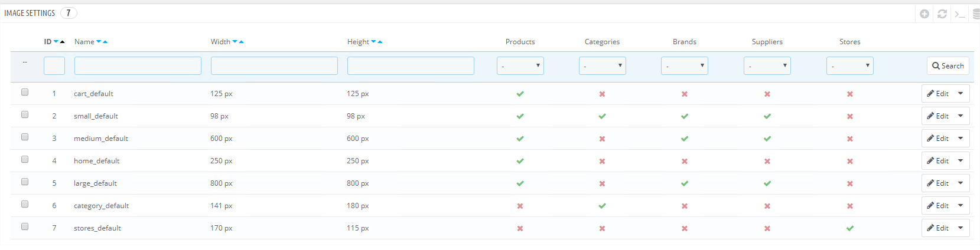Sort Height column descending arrow

tap(373, 42)
